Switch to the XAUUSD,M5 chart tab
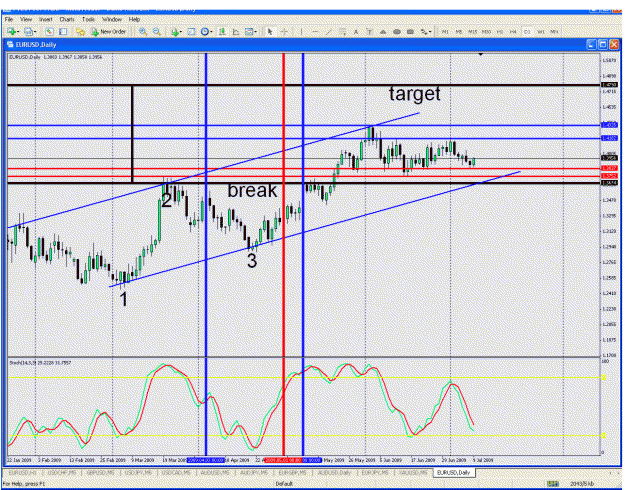This screenshot has height=490, width=625. click(413, 473)
